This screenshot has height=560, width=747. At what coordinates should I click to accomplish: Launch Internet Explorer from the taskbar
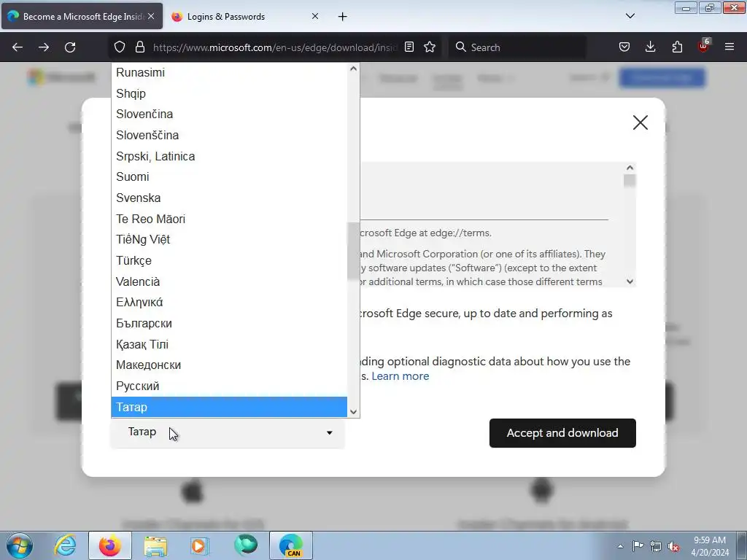tap(65, 545)
